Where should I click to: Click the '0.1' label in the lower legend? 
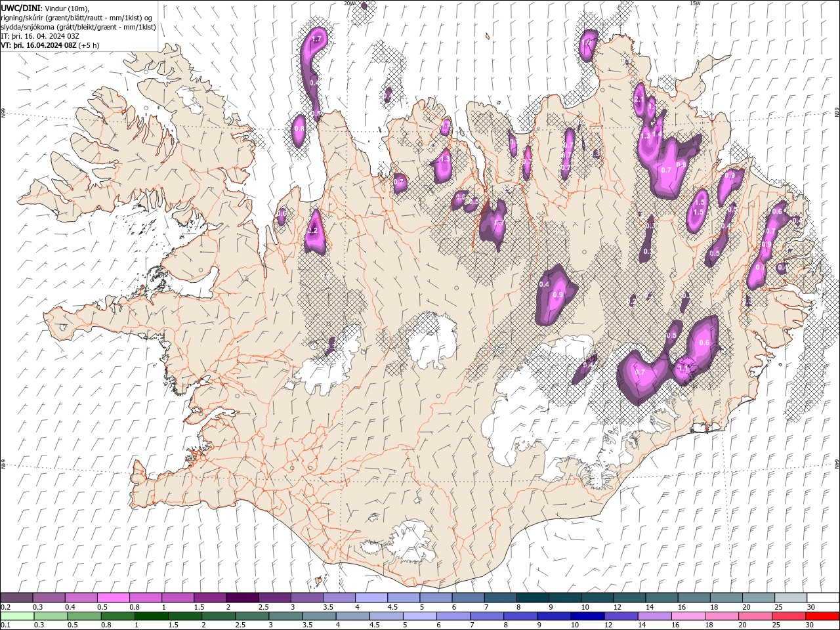click(x=6, y=625)
